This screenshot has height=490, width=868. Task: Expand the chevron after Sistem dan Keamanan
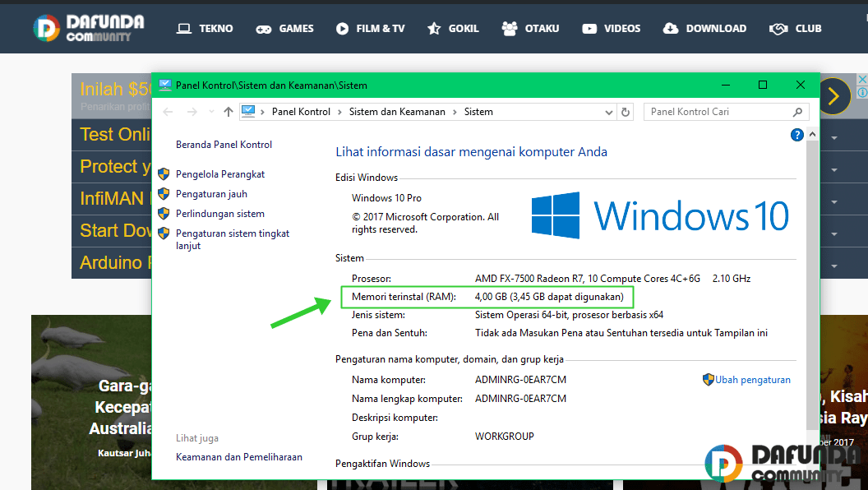tap(455, 112)
